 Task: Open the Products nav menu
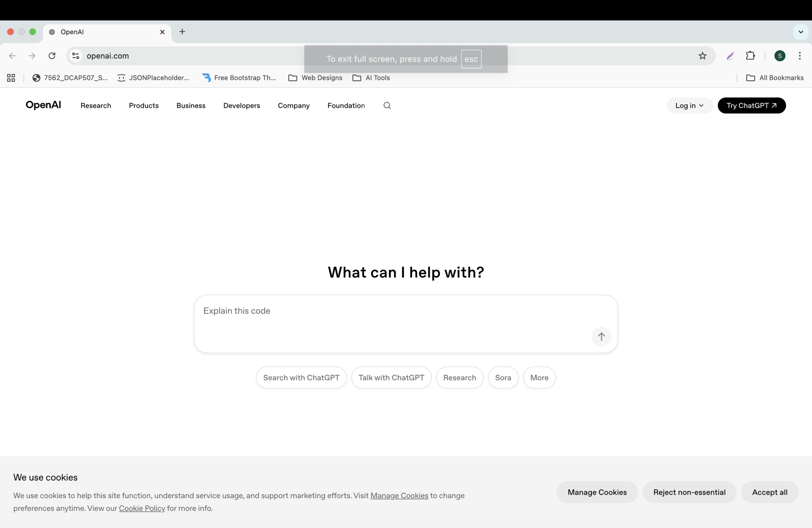click(x=144, y=106)
